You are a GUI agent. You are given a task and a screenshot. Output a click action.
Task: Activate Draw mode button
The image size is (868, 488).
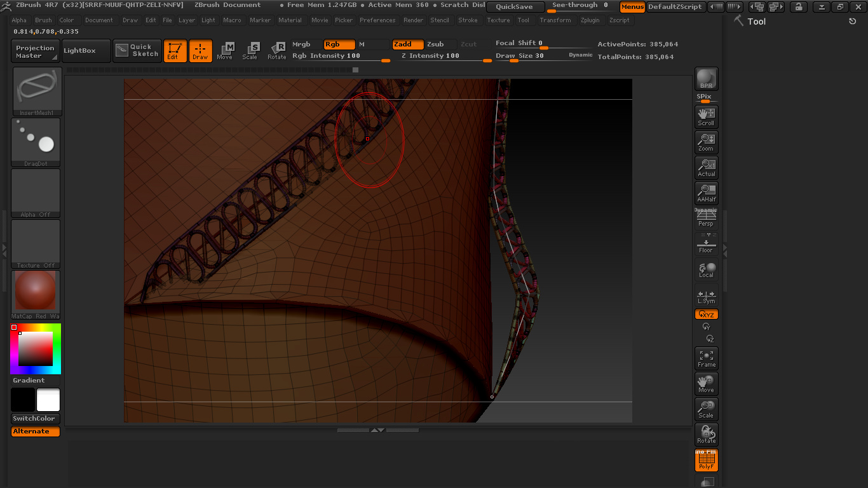point(200,51)
